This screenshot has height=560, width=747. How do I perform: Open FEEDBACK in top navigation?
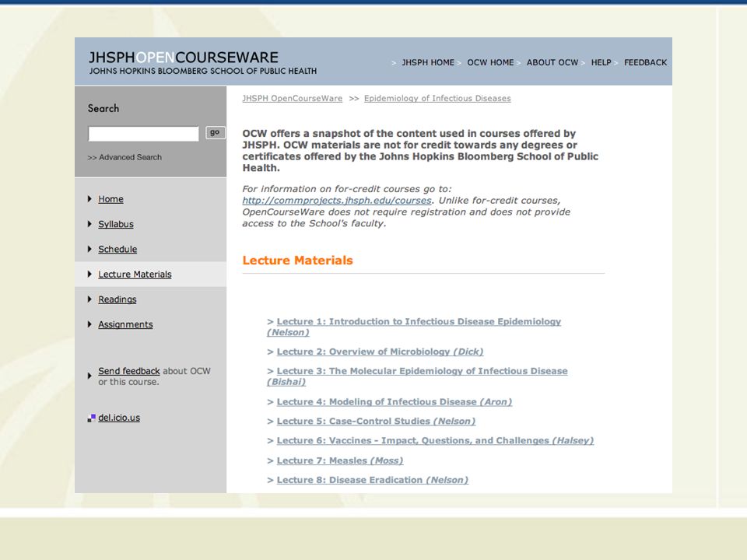click(x=646, y=62)
